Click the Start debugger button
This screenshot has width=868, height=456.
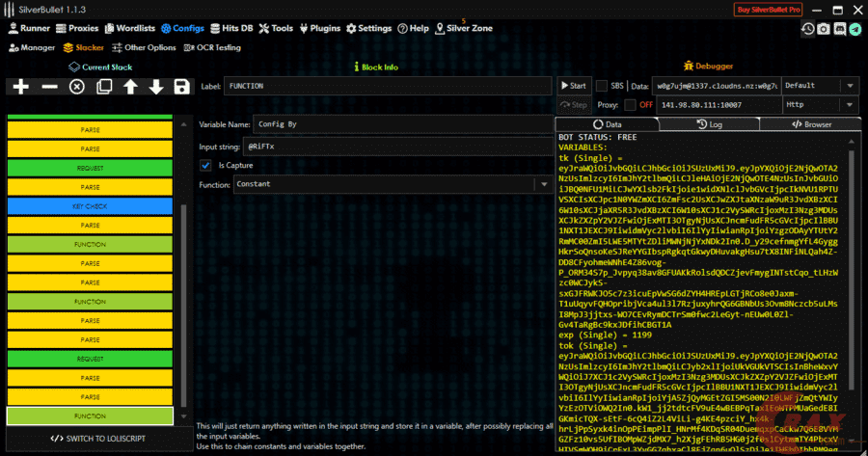pos(574,86)
